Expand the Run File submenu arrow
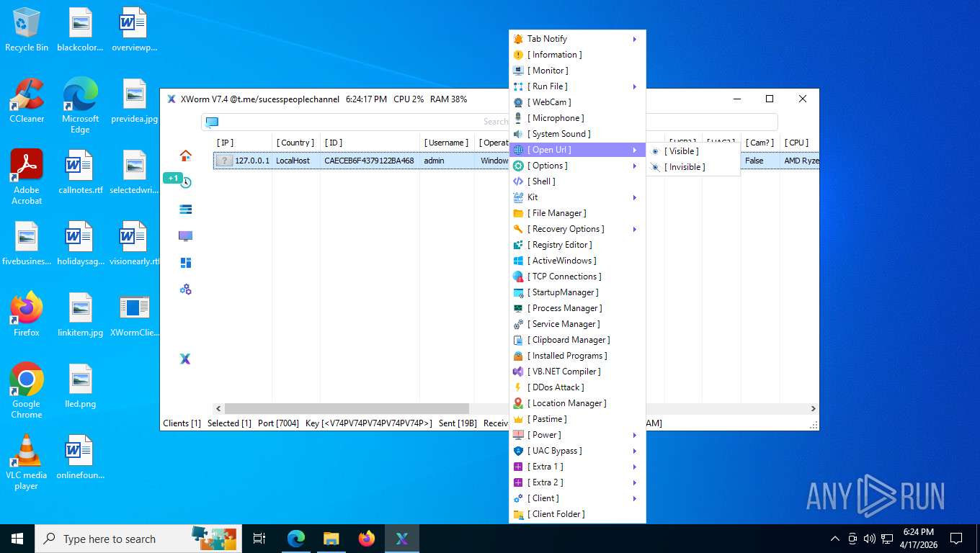Image resolution: width=980 pixels, height=553 pixels. click(x=635, y=86)
